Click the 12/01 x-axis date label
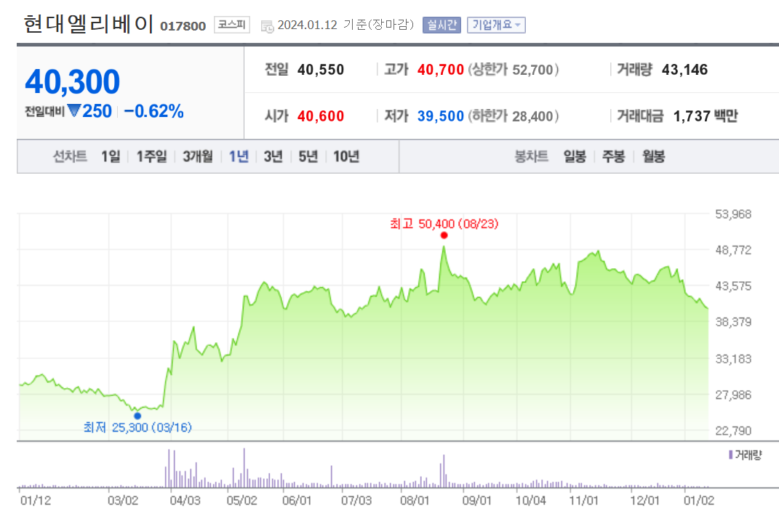This screenshot has width=779, height=532. click(x=644, y=500)
